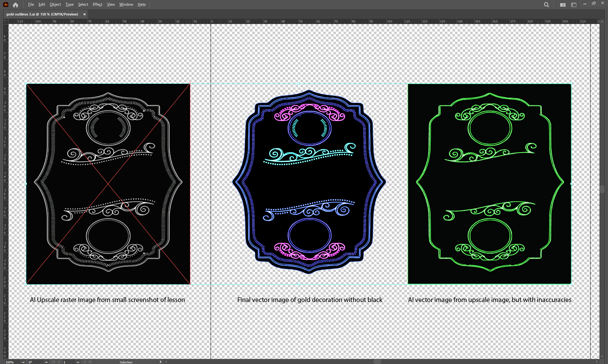Go to last artboard arrow
Image resolution: width=608 pixels, height=364 pixels.
(91, 362)
